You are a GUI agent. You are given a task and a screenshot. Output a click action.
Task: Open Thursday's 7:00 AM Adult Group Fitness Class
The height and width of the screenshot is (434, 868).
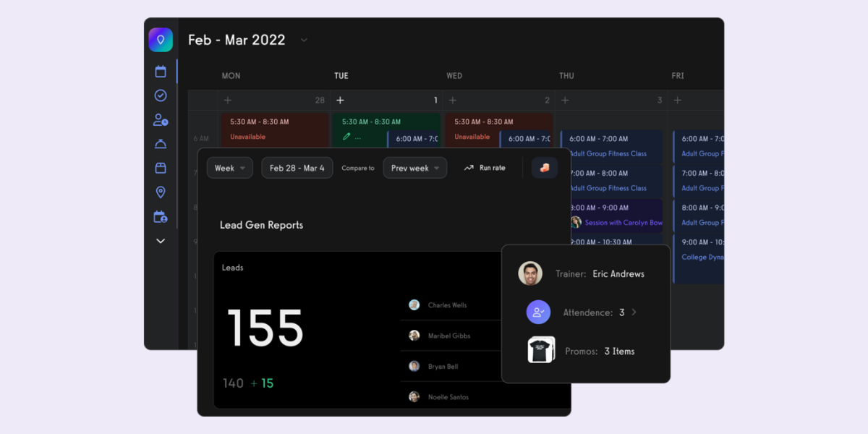[x=616, y=181]
